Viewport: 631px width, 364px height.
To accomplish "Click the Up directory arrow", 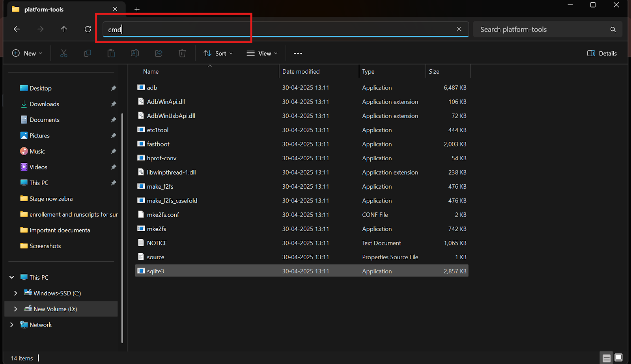I will tap(64, 29).
